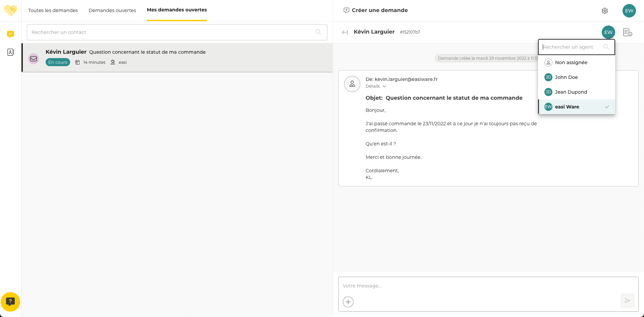Open the EW user profile avatar top-right
The height and width of the screenshot is (317, 644).
point(629,11)
